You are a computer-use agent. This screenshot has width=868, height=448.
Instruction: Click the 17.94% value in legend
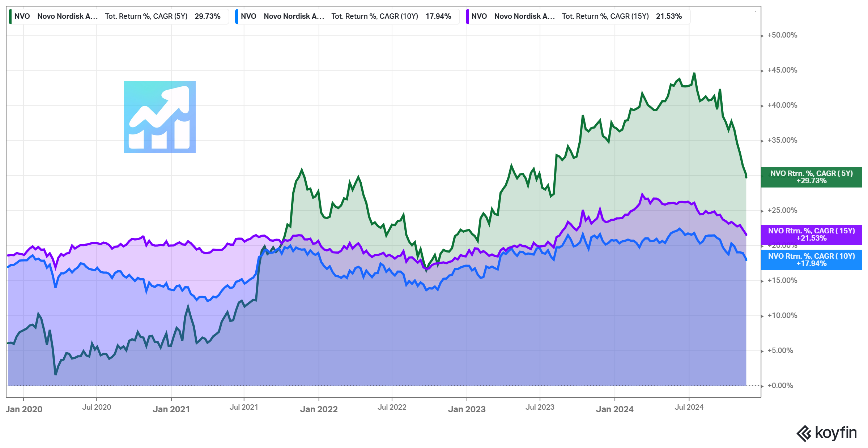(438, 16)
